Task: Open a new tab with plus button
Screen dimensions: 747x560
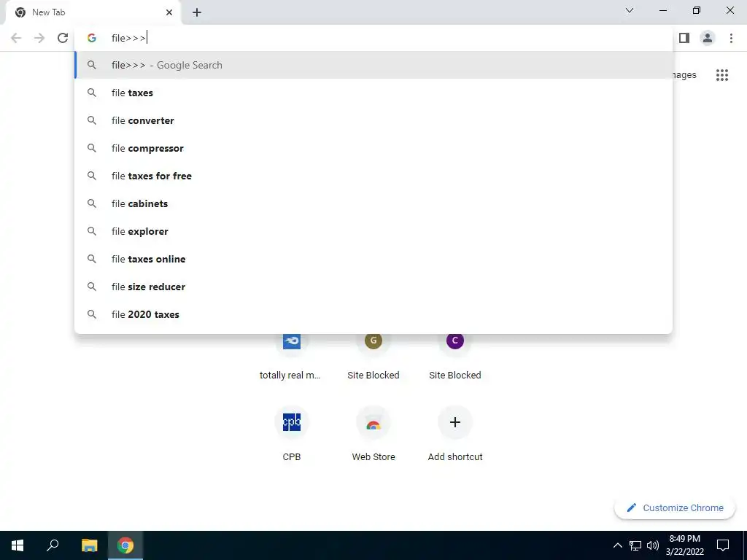Action: pyautogui.click(x=197, y=12)
